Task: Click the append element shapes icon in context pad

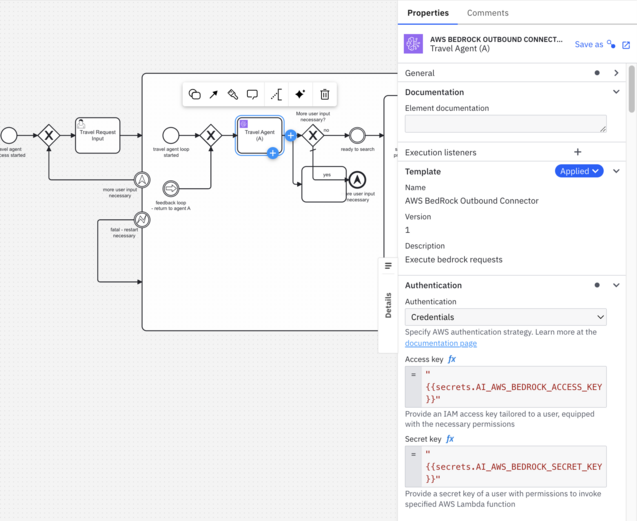Action: click(195, 94)
